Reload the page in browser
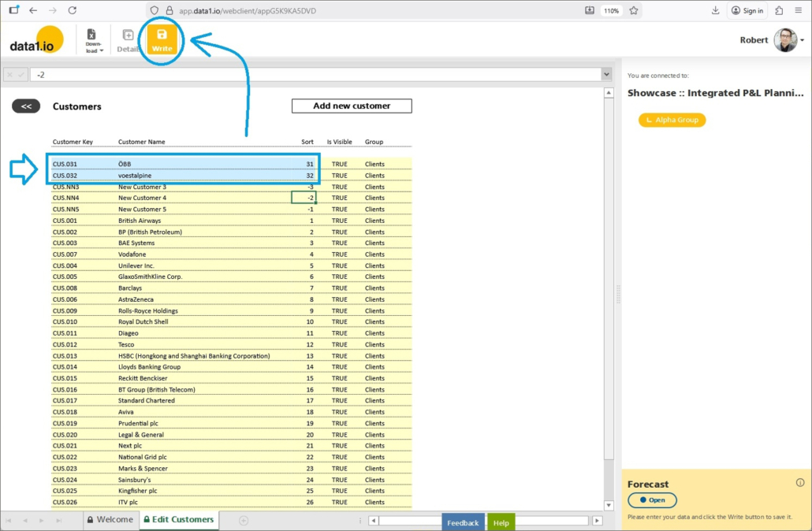812x531 pixels. pyautogui.click(x=73, y=10)
